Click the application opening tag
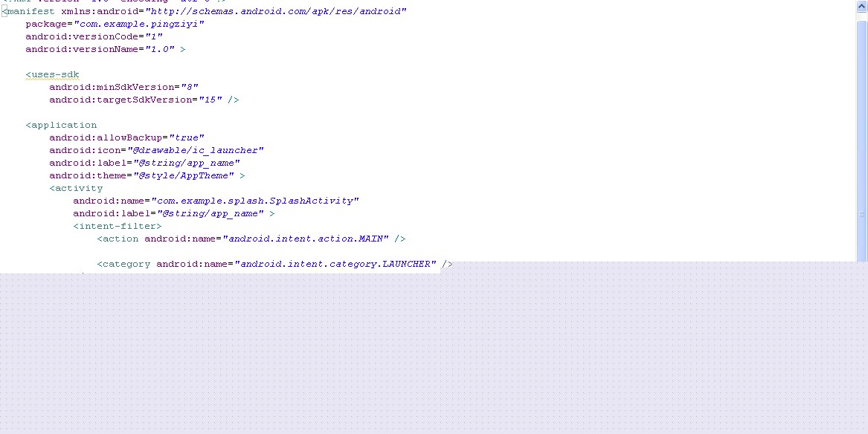Image resolution: width=868 pixels, height=434 pixels. (62, 125)
